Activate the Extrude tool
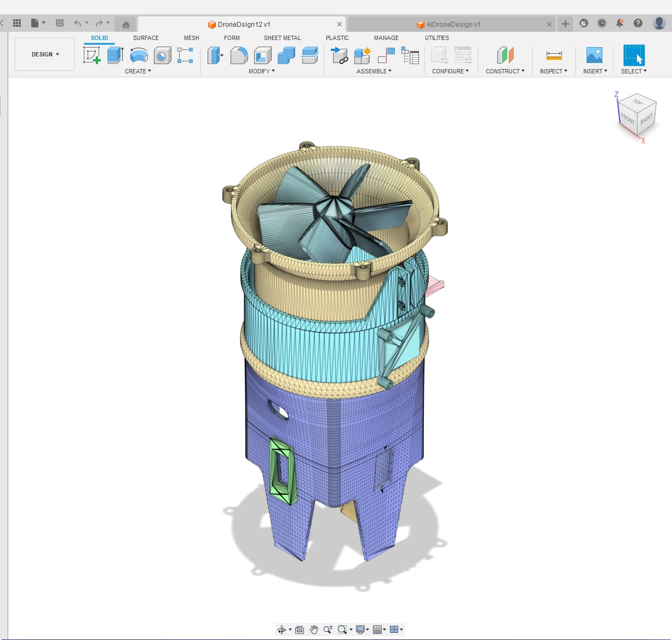 click(x=115, y=55)
